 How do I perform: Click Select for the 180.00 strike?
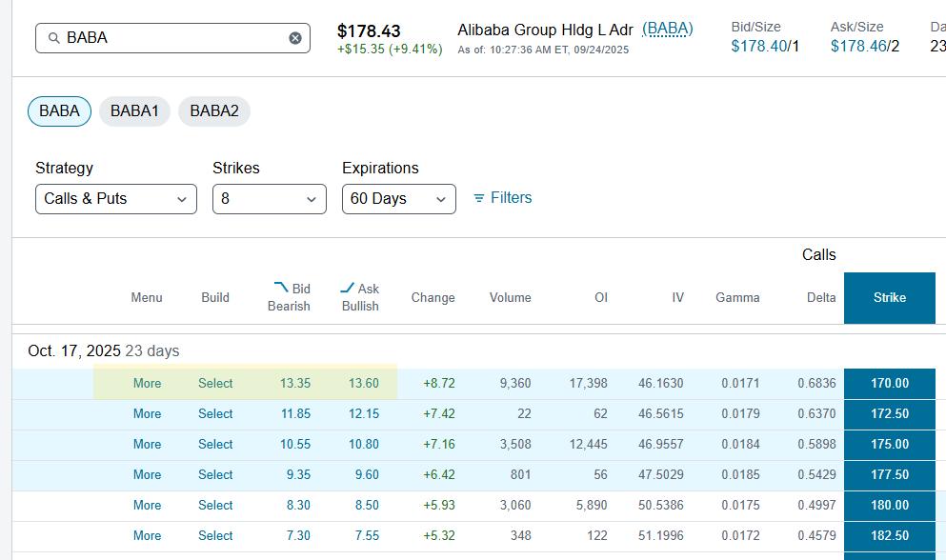point(215,505)
